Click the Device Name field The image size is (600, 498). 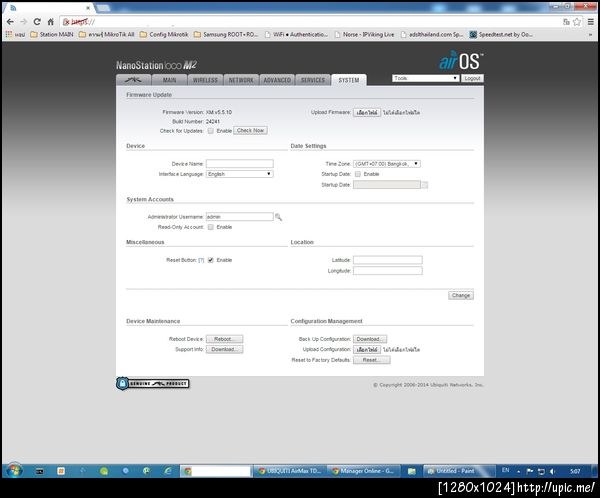coord(240,164)
